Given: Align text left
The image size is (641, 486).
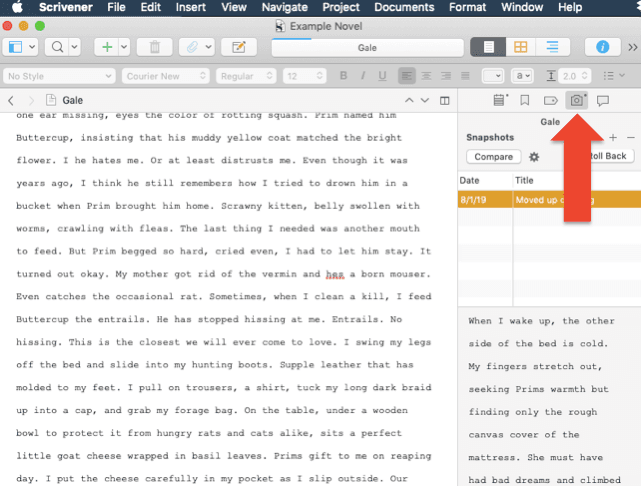Looking at the screenshot, I should click(x=407, y=76).
